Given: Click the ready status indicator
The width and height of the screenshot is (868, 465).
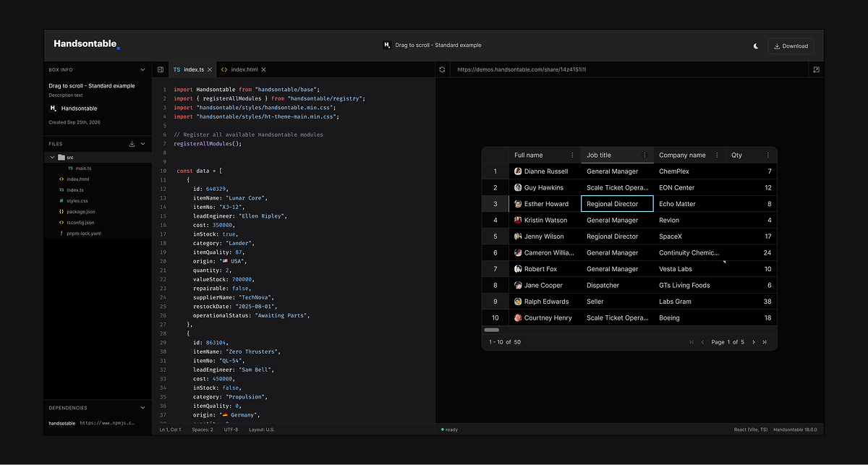Looking at the screenshot, I should (450, 430).
